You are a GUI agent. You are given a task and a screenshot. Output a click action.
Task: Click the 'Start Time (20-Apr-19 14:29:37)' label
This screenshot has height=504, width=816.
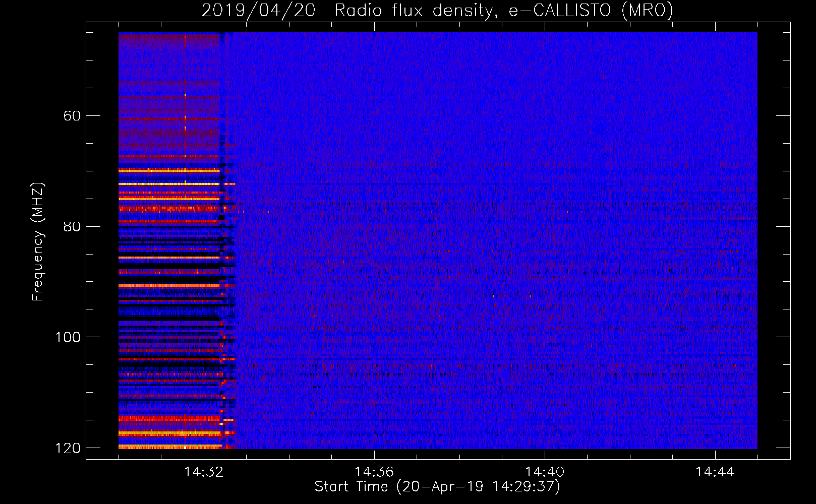tap(437, 487)
